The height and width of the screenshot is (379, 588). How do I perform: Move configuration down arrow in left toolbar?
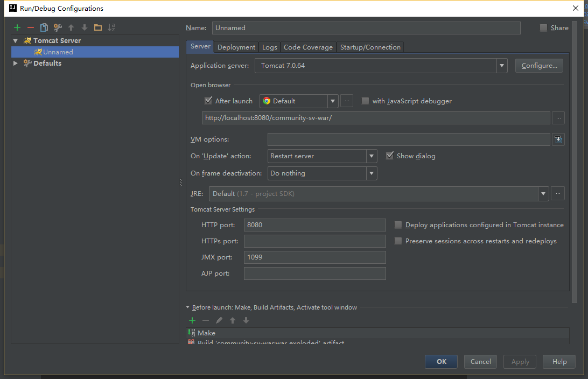[85, 27]
